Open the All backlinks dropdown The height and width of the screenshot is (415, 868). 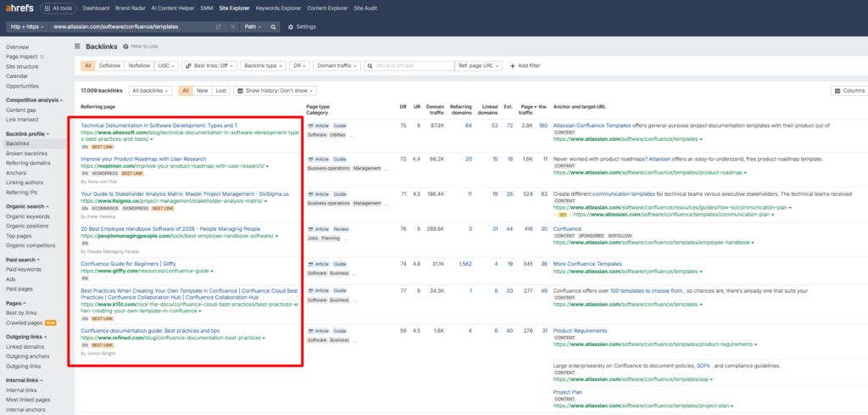(x=151, y=90)
